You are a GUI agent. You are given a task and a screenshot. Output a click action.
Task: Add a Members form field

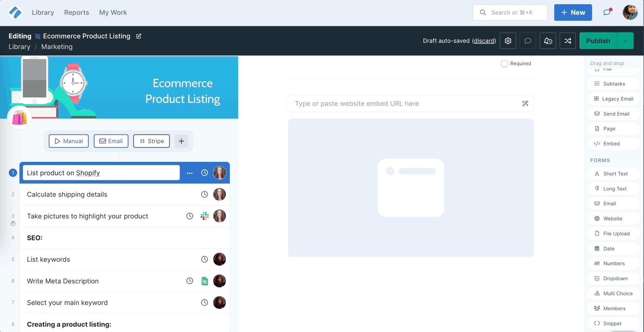(x=614, y=308)
